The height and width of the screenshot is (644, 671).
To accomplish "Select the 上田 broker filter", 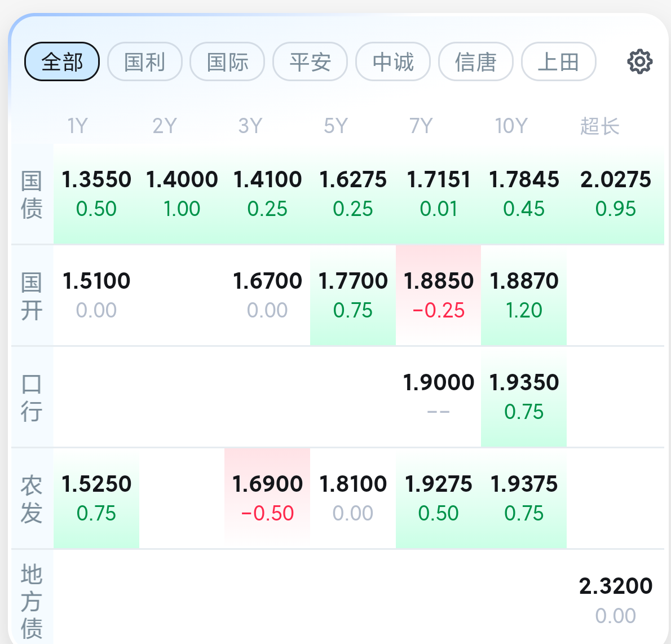I will click(x=558, y=61).
